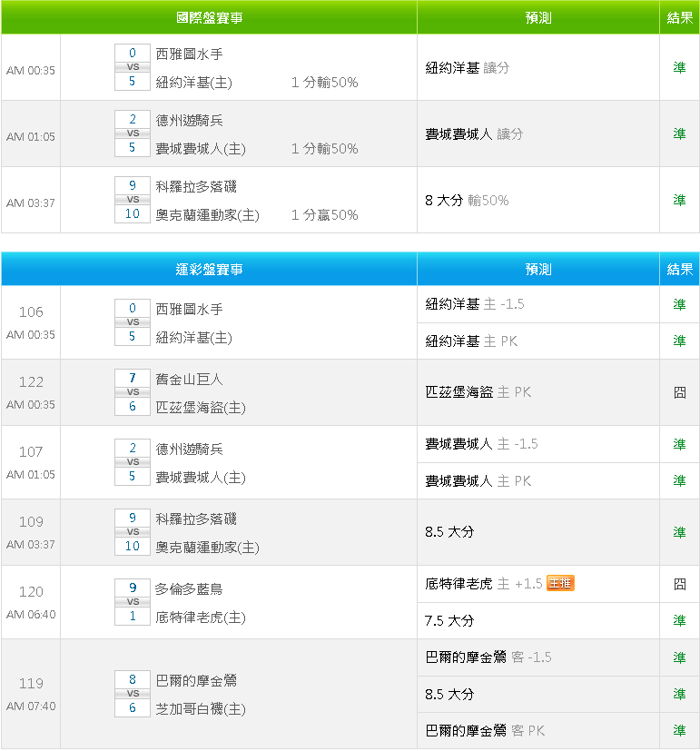
Task: Click team 芝加哥白襪(主)
Action: click(x=201, y=709)
